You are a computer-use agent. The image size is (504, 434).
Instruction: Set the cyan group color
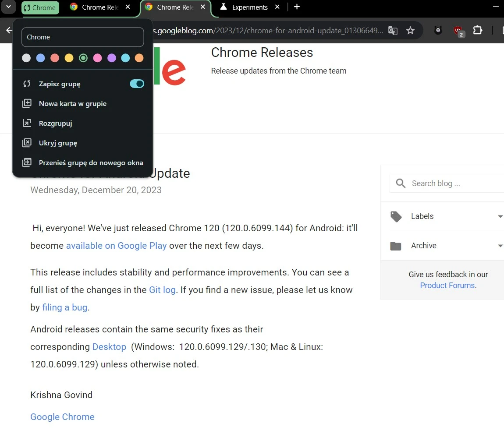pos(125,58)
